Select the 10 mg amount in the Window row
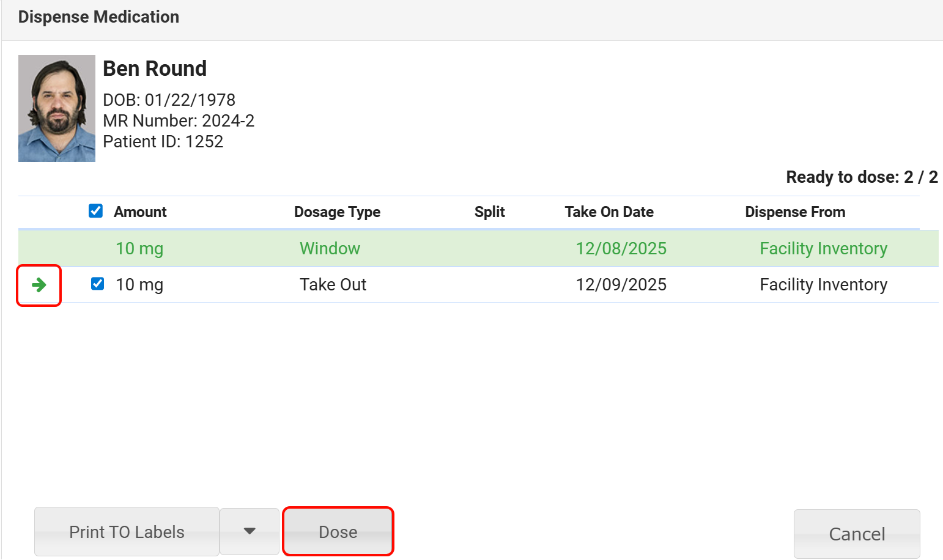The height and width of the screenshot is (560, 943). click(x=139, y=249)
